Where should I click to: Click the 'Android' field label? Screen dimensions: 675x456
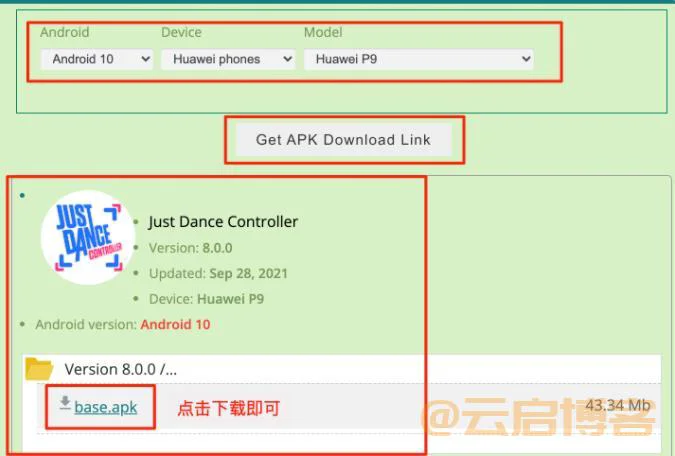pyautogui.click(x=65, y=32)
